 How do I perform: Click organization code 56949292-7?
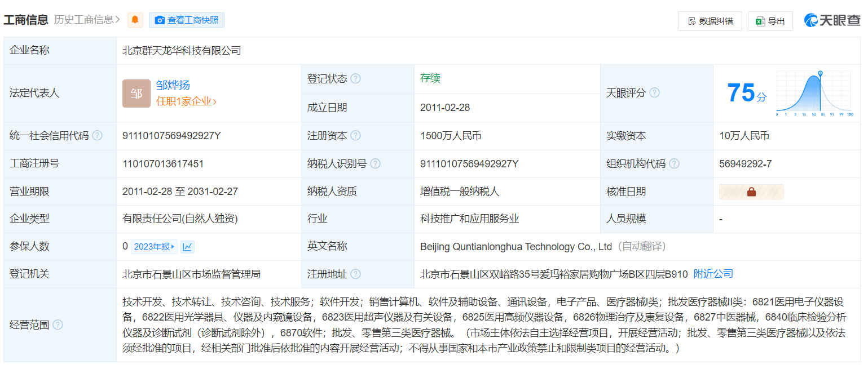pos(746,164)
